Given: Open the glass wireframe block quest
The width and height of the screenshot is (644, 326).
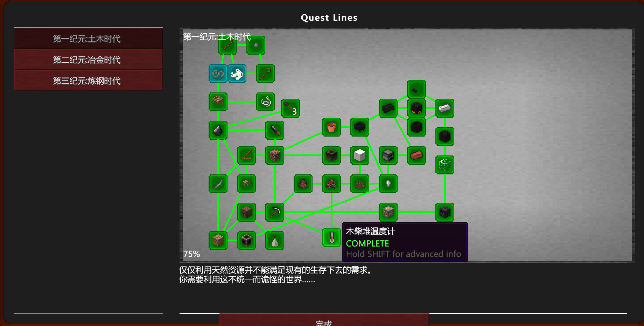Looking at the screenshot, I should point(445,165).
